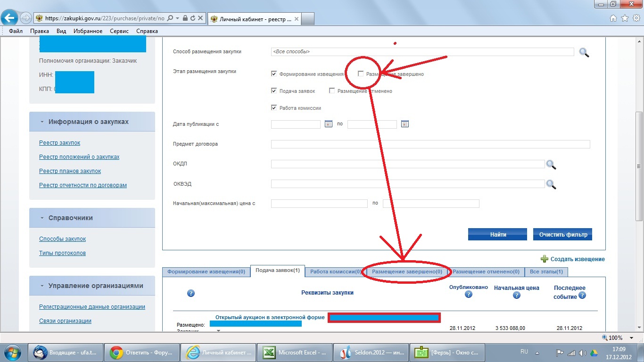The width and height of the screenshot is (644, 362).
Task: Switch to the Размещение завершено(0) tab
Action: pyautogui.click(x=407, y=271)
